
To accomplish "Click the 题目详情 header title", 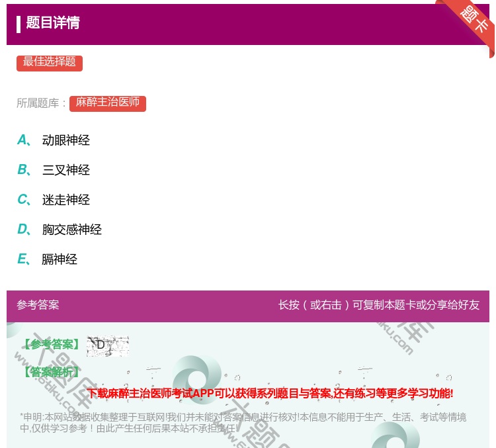I will (53, 23).
